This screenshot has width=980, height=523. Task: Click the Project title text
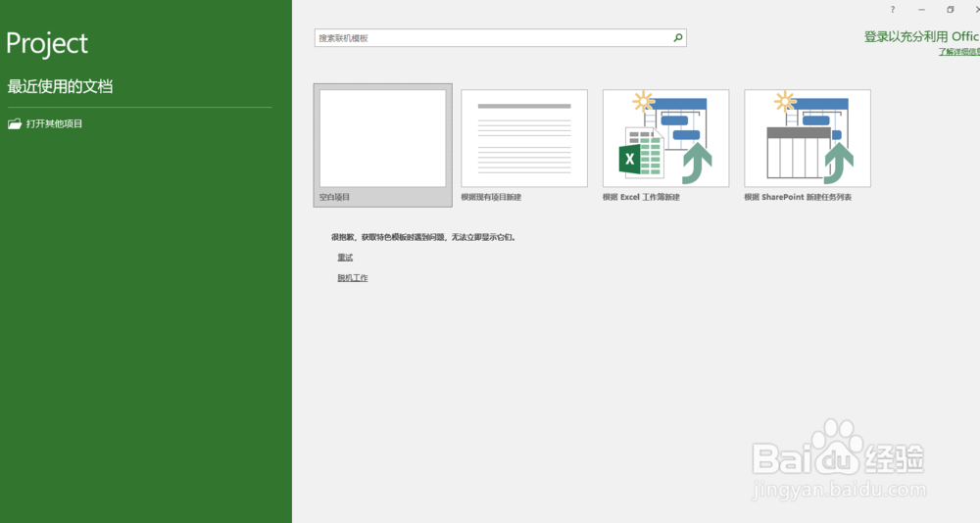tap(47, 44)
